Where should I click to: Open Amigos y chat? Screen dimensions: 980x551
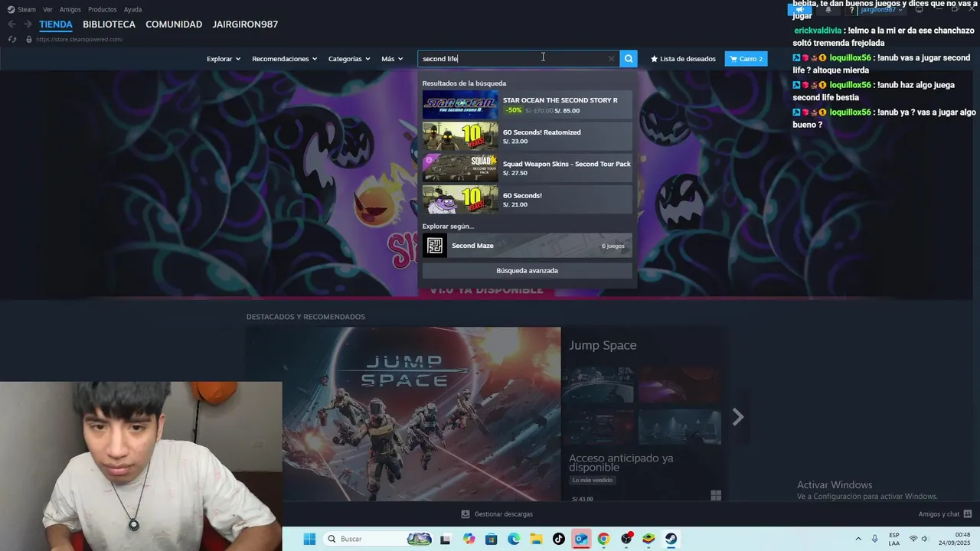coord(946,514)
